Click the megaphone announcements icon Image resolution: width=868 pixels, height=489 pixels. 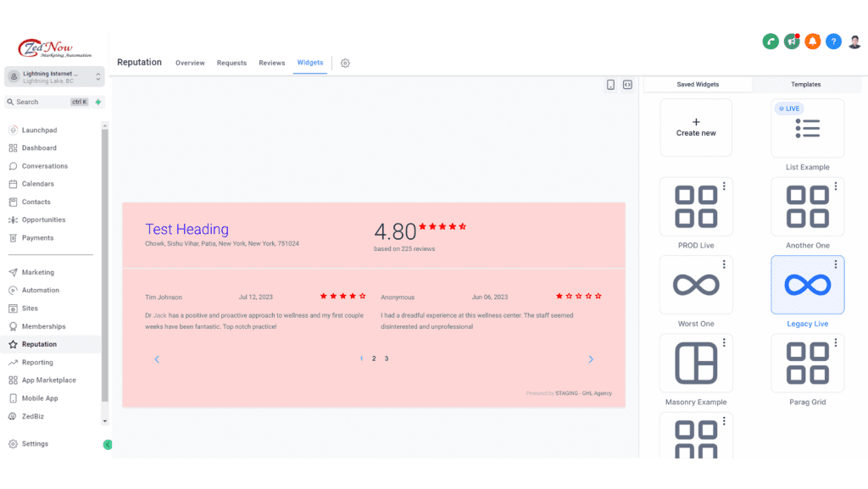pyautogui.click(x=791, y=41)
